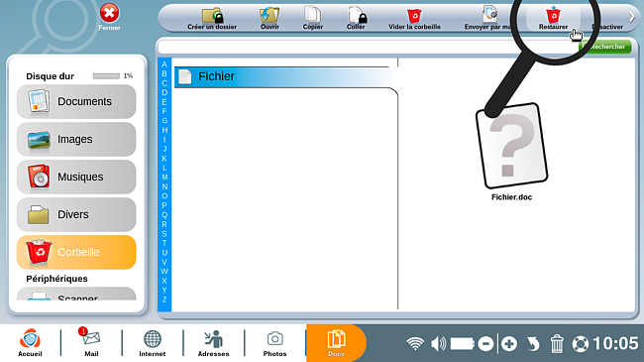Open the selected file with Ouvrir
This screenshot has height=362, width=644.
pos(269,19)
